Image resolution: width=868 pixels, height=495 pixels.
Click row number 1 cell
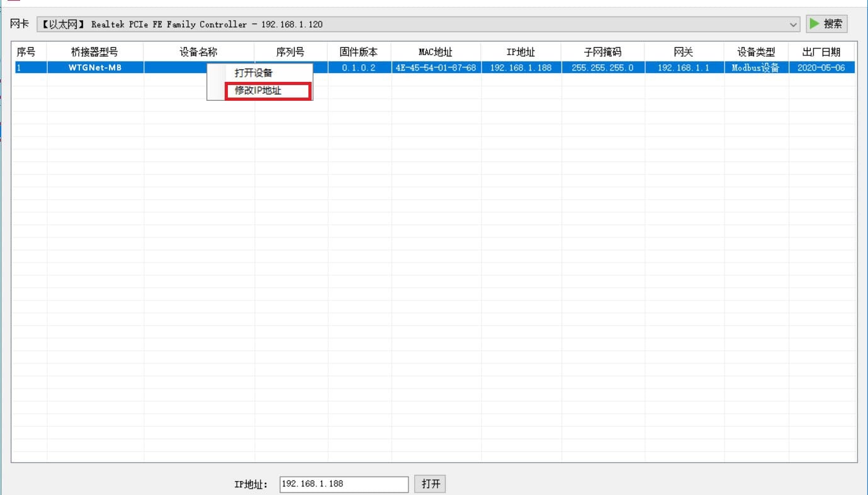pos(30,67)
